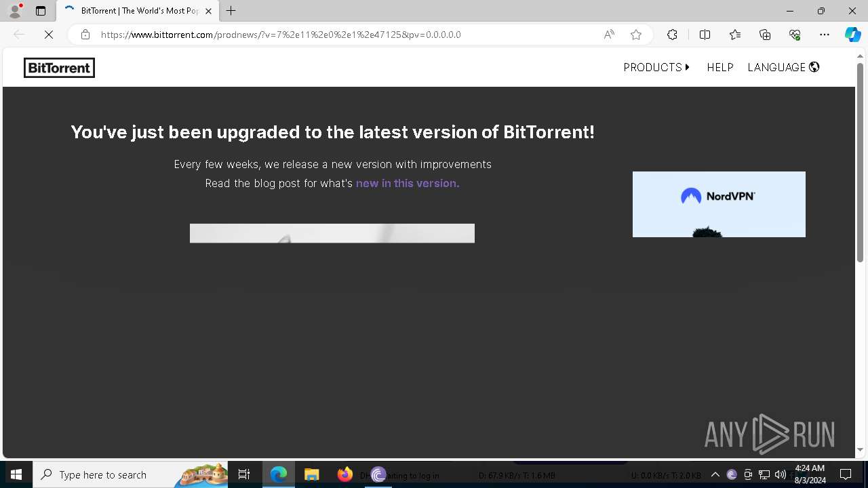868x488 pixels.
Task: Click the BitTorrent logo
Action: tap(59, 68)
